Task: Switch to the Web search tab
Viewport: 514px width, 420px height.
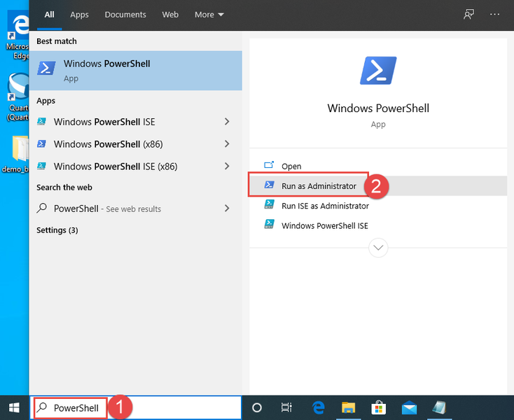Action: pos(170,15)
